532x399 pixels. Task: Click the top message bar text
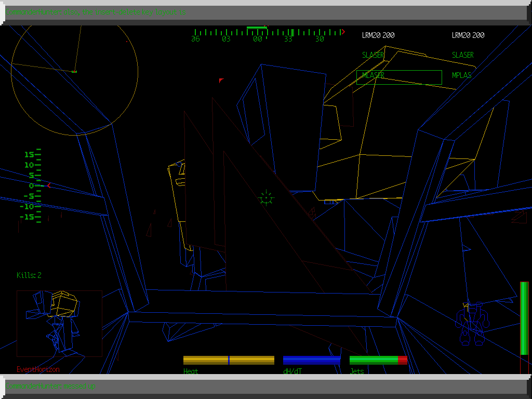[x=98, y=12]
